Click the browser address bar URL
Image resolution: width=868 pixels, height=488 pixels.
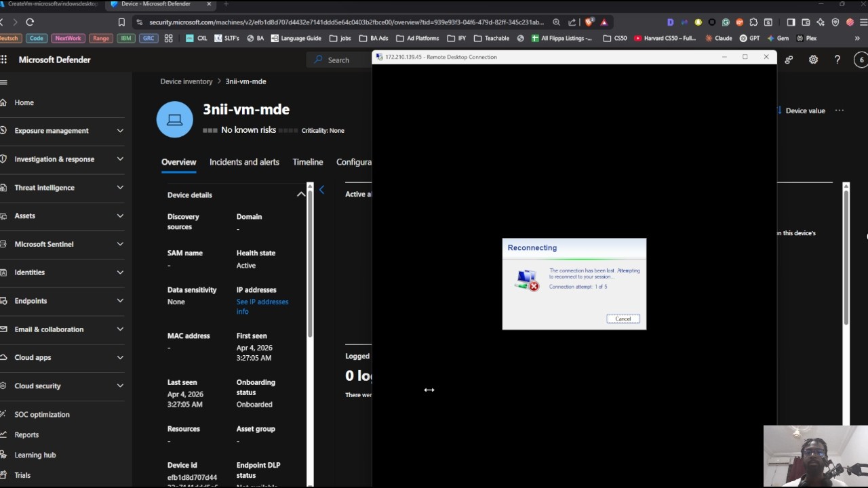pos(346,22)
